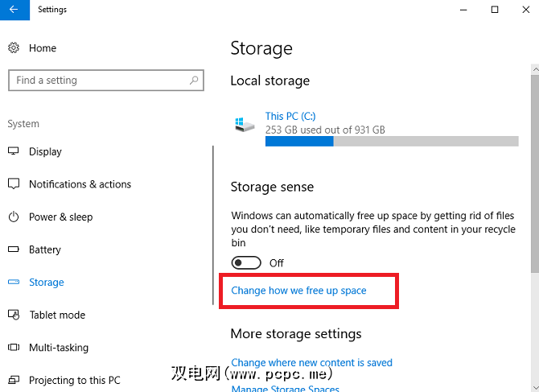Open Change how we free up space
This screenshot has height=392, width=539.
(x=298, y=291)
